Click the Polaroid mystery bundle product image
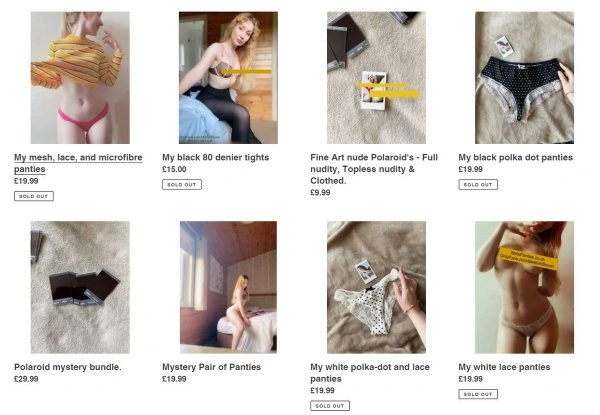This screenshot has height=415, width=600. [80, 286]
